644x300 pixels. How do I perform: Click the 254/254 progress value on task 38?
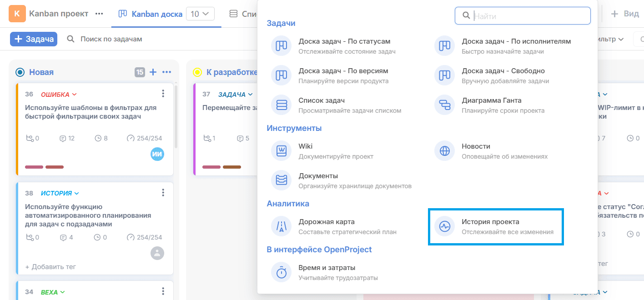(149, 237)
